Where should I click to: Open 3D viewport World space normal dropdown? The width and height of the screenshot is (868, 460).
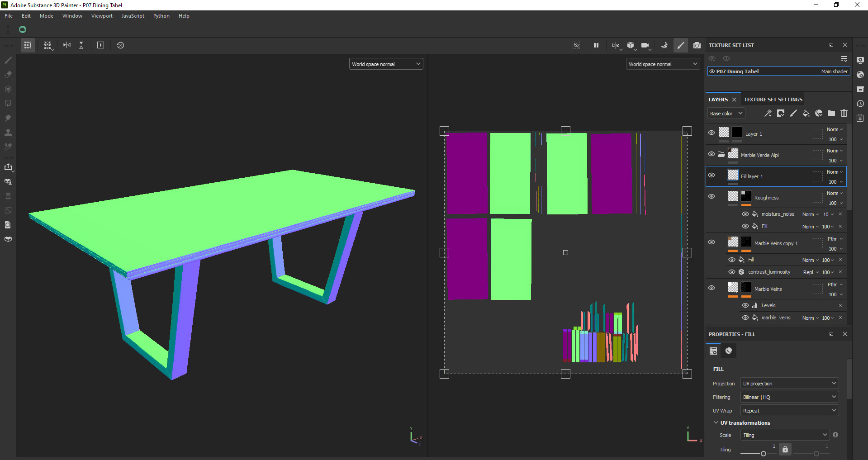386,64
